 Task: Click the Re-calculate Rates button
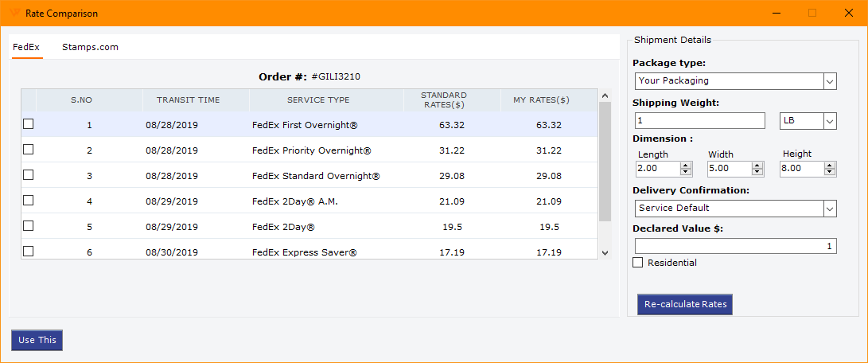tap(685, 304)
